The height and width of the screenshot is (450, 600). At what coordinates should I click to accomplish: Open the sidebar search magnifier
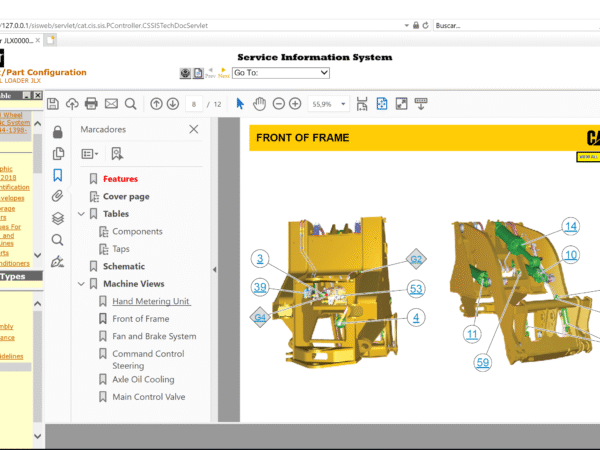(x=57, y=240)
